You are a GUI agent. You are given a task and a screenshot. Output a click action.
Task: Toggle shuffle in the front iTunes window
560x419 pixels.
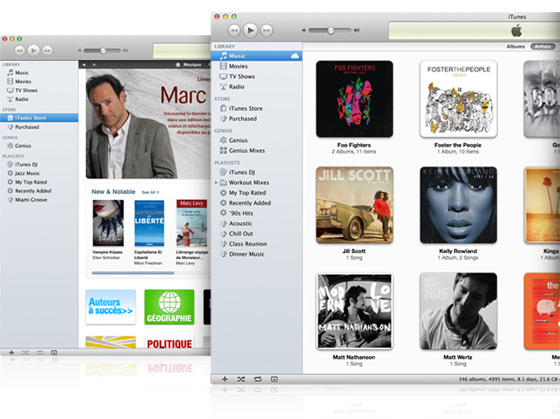pyautogui.click(x=241, y=379)
